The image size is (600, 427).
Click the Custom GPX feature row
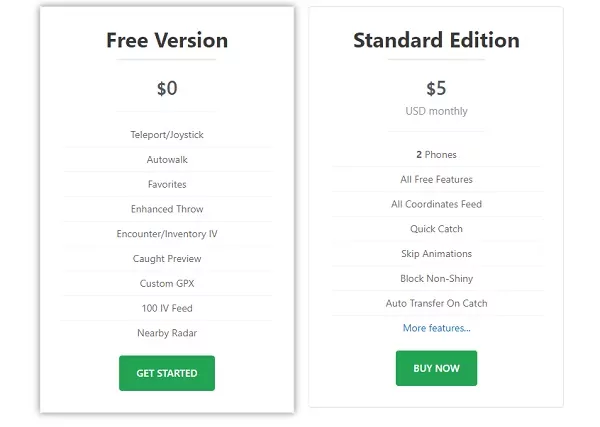pos(167,284)
